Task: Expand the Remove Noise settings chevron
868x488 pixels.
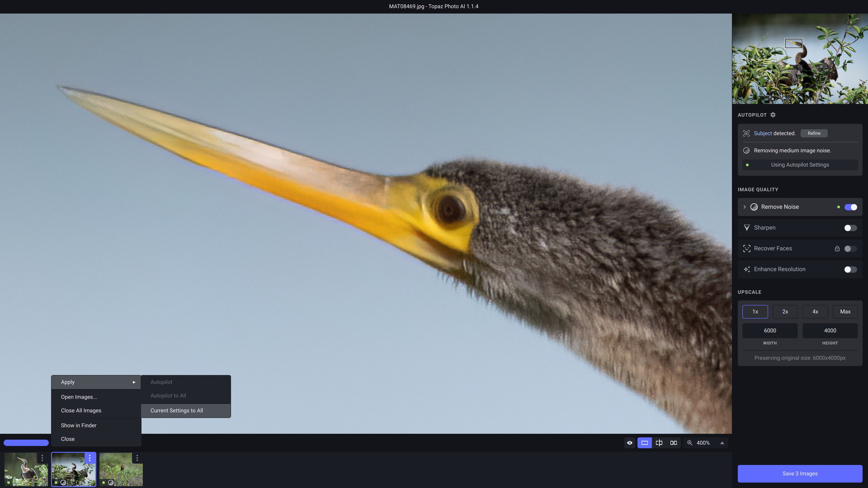Action: (x=745, y=207)
